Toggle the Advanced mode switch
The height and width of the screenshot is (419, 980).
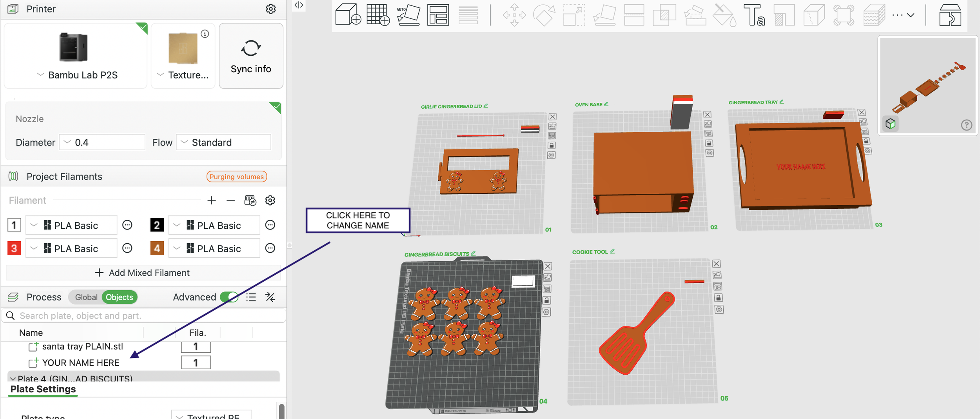click(229, 297)
